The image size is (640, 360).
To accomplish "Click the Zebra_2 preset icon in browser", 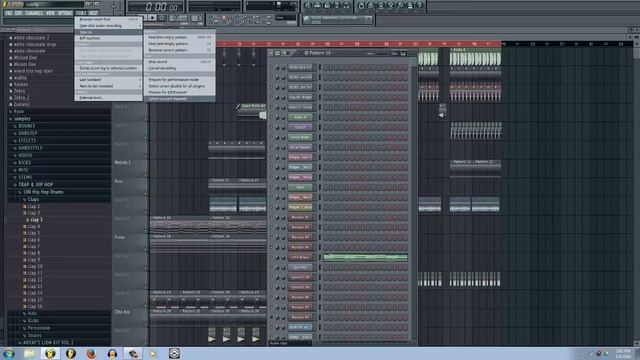I will click(x=11, y=98).
